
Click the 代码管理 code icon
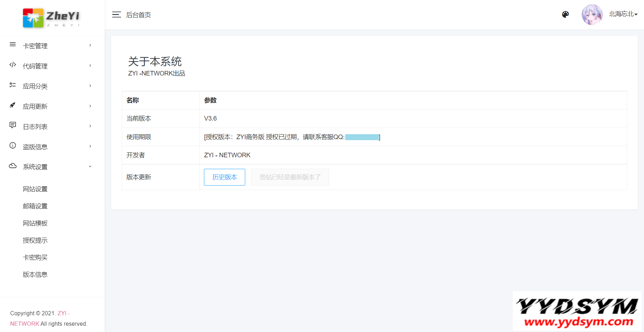[13, 65]
